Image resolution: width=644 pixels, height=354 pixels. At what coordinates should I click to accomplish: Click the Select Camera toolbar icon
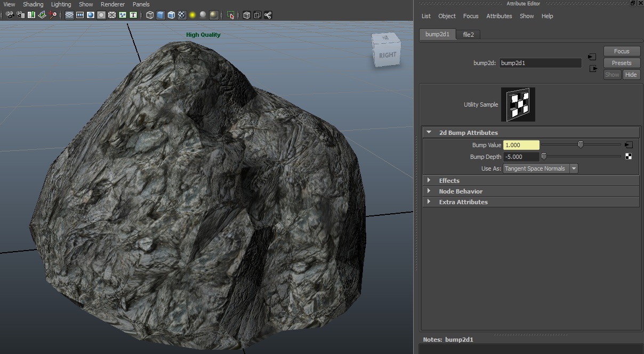point(10,15)
